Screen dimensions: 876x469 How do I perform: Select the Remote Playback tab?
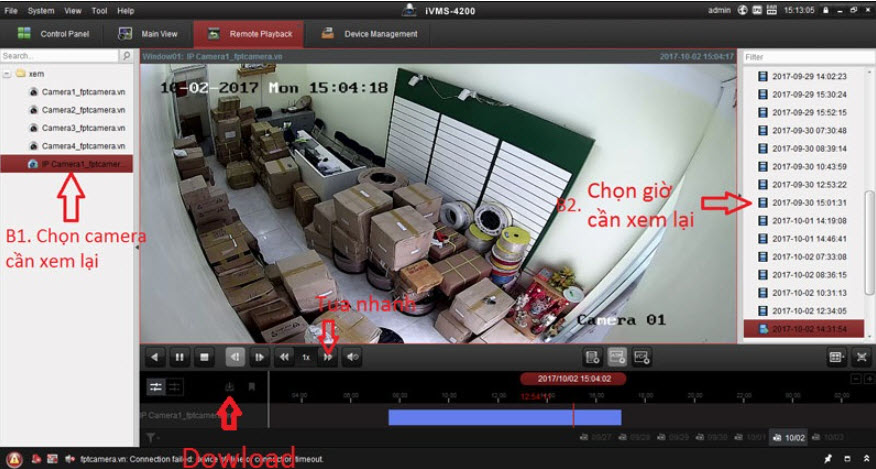coord(249,34)
